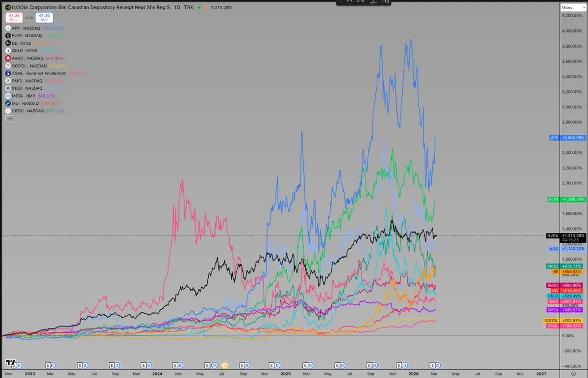The image size is (588, 378).
Task: Click the earnings E marker near Nov 2022
Action: point(14,365)
